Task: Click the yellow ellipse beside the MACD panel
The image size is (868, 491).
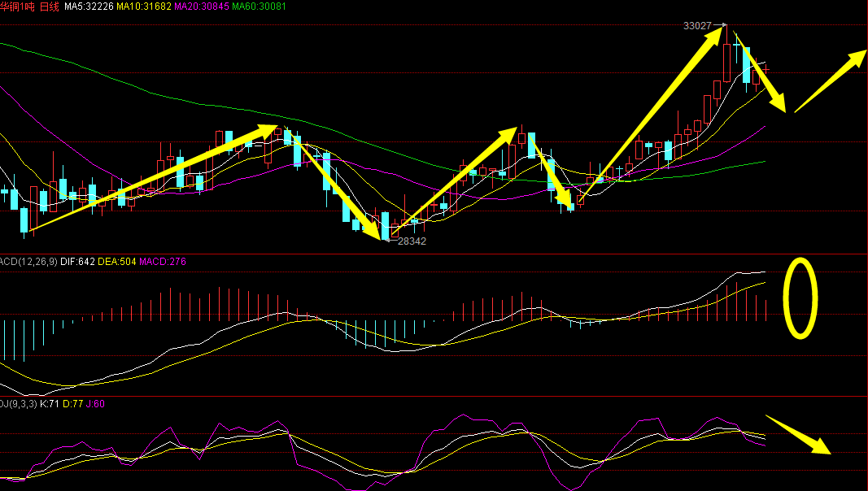Action: [800, 298]
